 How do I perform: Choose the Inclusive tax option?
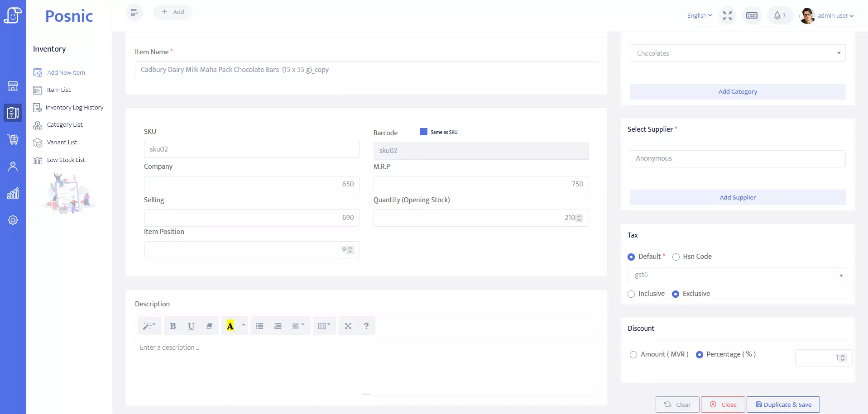[x=631, y=294]
